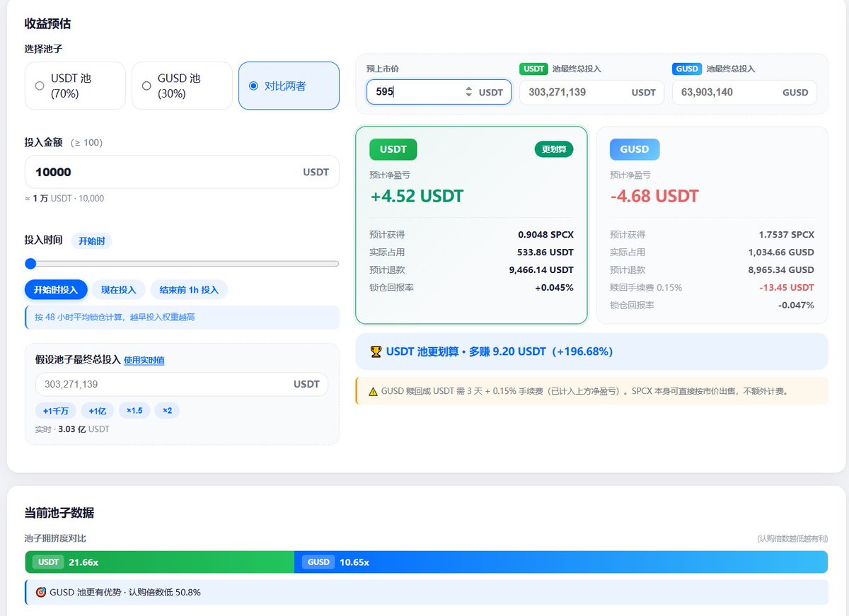The height and width of the screenshot is (616, 849).
Task: Click the trophy icon in summary banner
Action: tap(376, 351)
